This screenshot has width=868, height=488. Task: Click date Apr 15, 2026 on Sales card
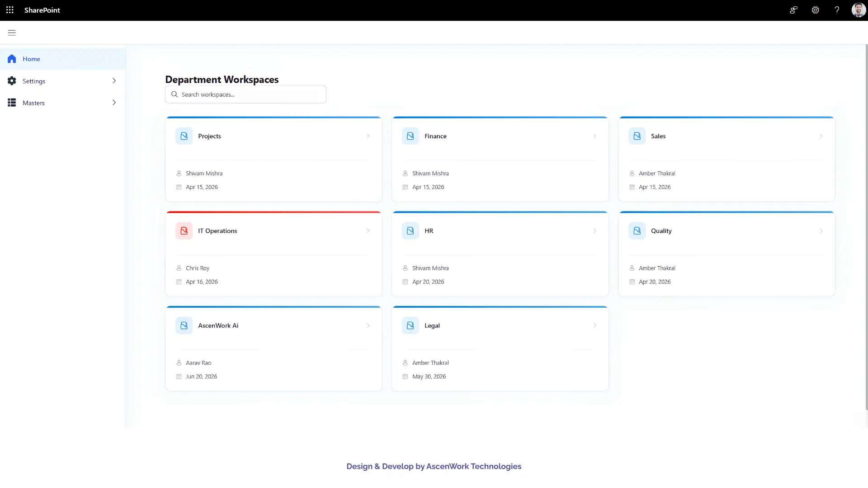(655, 187)
